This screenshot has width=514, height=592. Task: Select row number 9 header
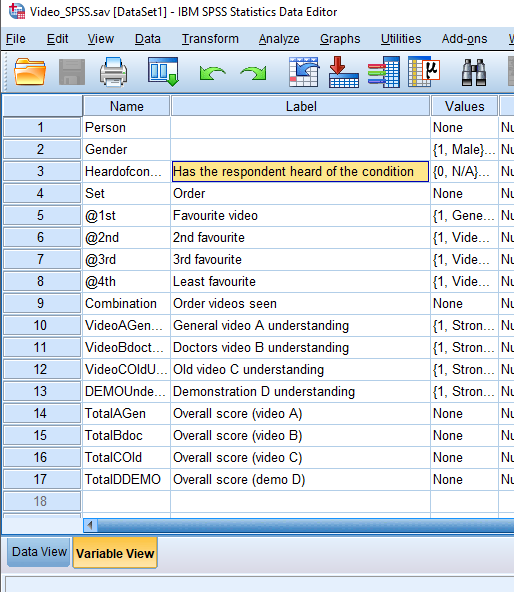pyautogui.click(x=42, y=303)
